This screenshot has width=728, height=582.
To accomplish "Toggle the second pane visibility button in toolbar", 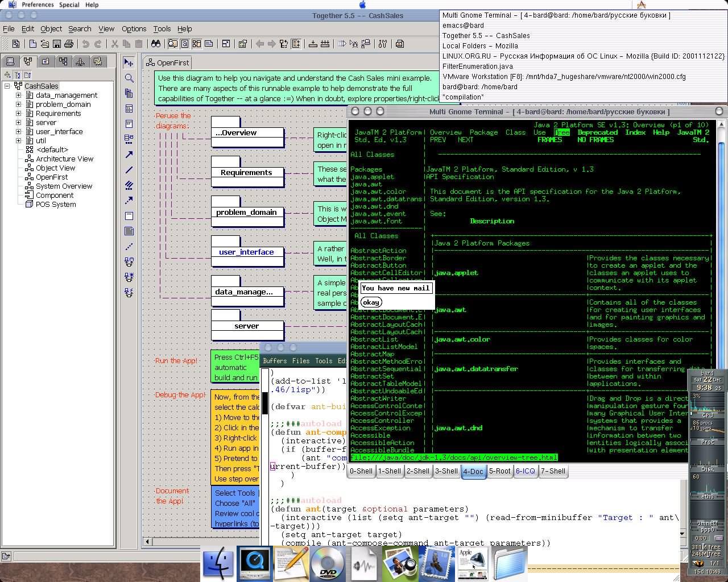I will (185, 44).
